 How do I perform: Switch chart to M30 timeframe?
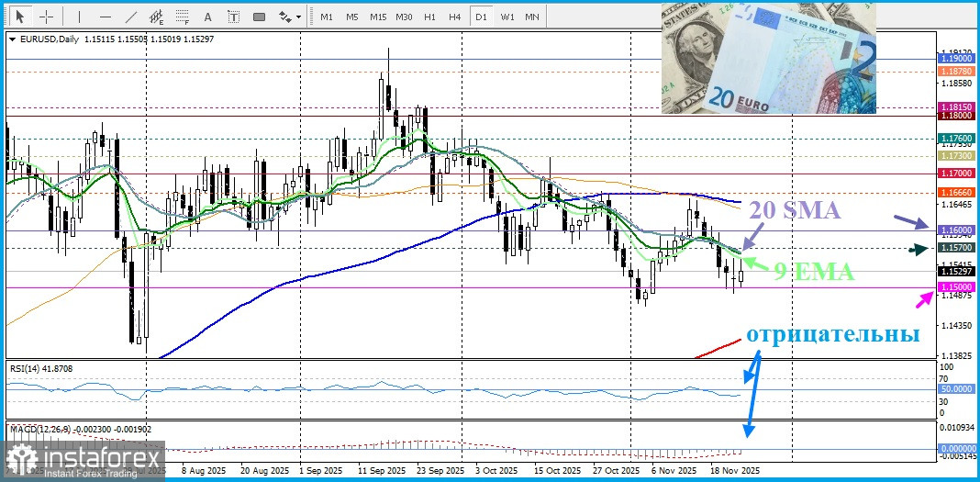pos(404,17)
